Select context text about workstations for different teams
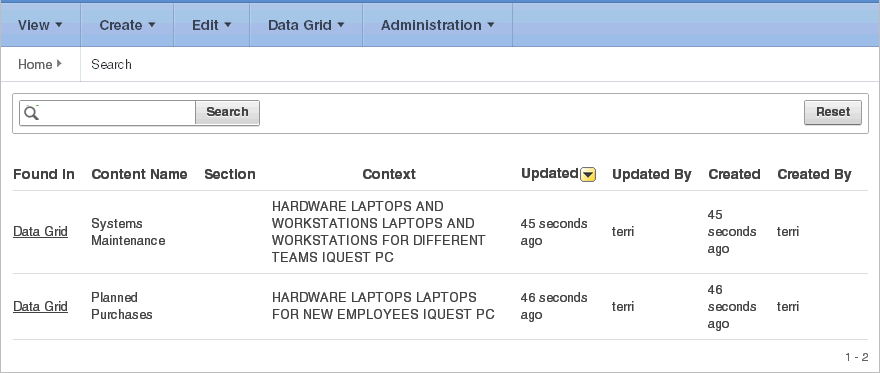This screenshot has width=880, height=373. [x=379, y=232]
